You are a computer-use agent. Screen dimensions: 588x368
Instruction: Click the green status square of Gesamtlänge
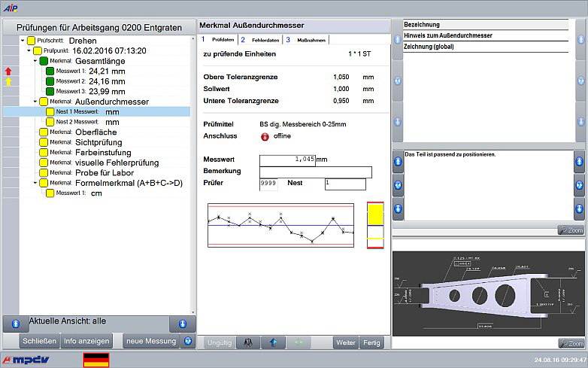[44, 61]
